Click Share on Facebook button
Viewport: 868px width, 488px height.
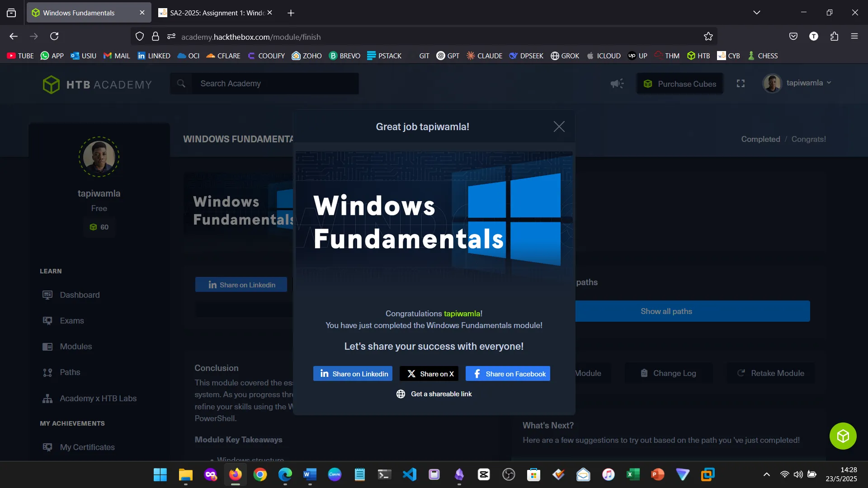click(508, 374)
